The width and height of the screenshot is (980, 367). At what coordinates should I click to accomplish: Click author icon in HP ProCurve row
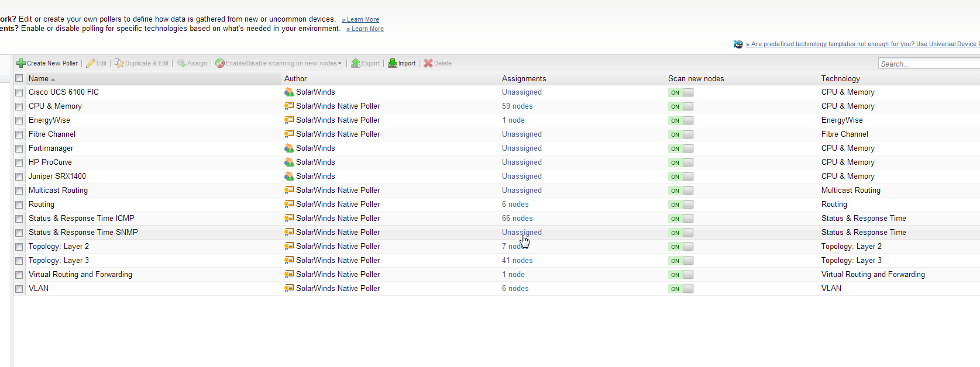pyautogui.click(x=289, y=162)
